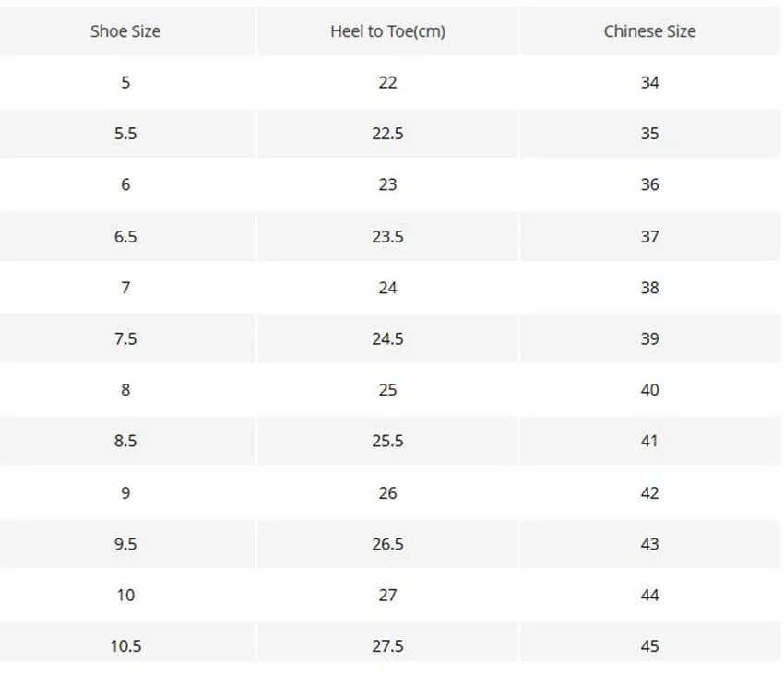
Task: Click the 26 cm heel to toe cell
Action: point(387,493)
